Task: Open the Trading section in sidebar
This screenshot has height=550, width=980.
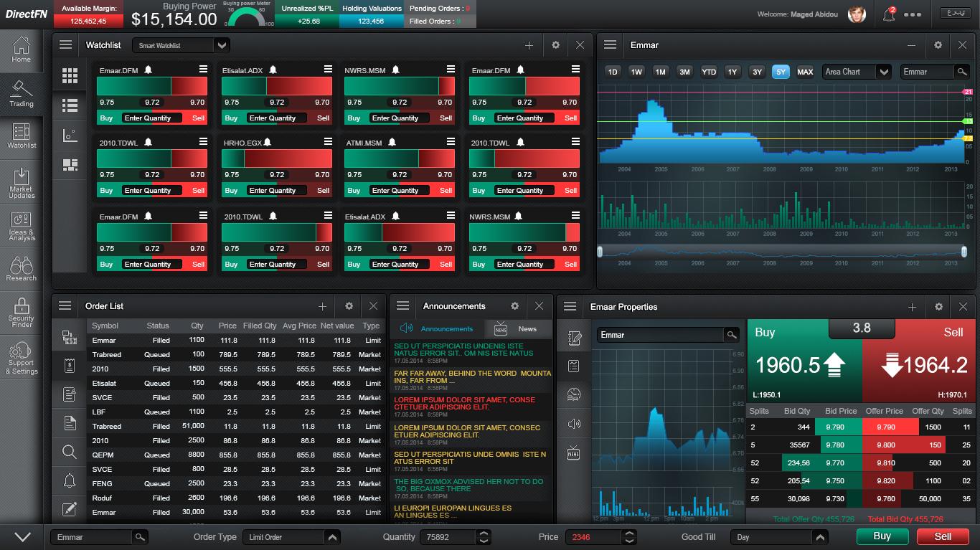Action: 22,93
